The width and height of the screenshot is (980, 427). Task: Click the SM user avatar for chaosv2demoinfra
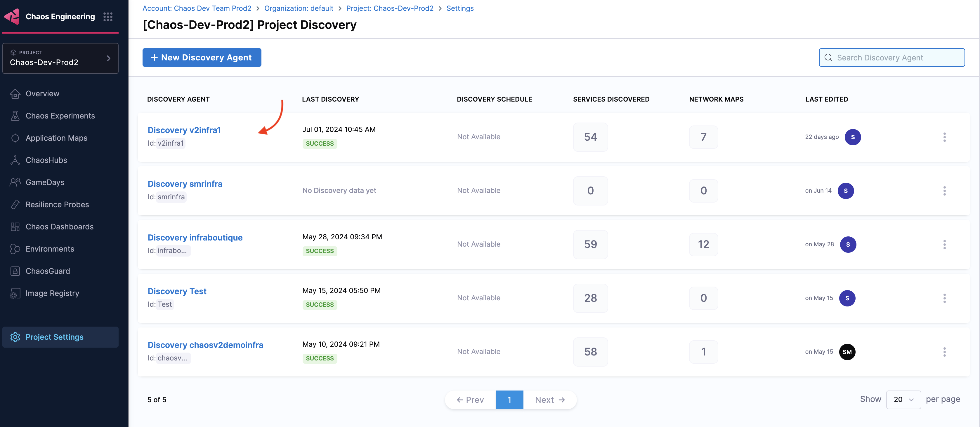[847, 352]
